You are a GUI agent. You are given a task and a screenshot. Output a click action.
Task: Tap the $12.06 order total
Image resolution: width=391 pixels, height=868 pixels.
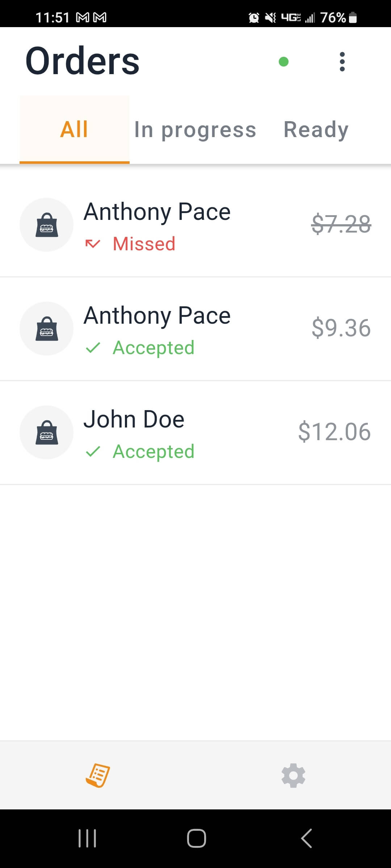click(x=335, y=431)
